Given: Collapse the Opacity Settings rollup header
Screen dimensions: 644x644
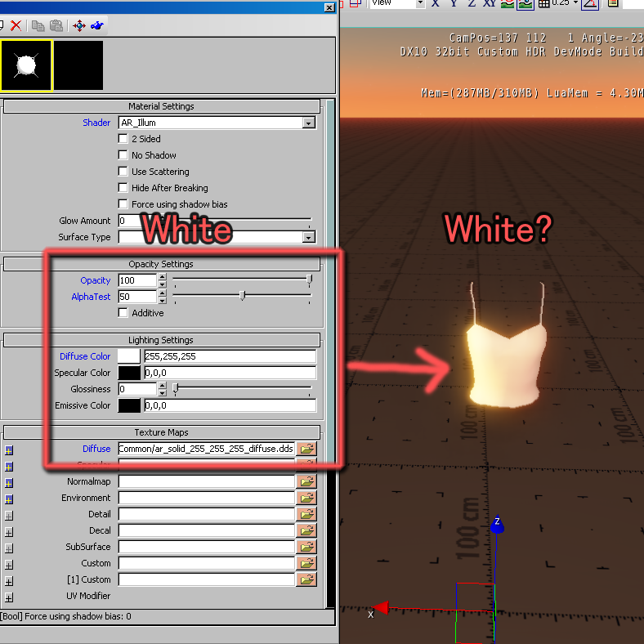Looking at the screenshot, I should tap(162, 264).
